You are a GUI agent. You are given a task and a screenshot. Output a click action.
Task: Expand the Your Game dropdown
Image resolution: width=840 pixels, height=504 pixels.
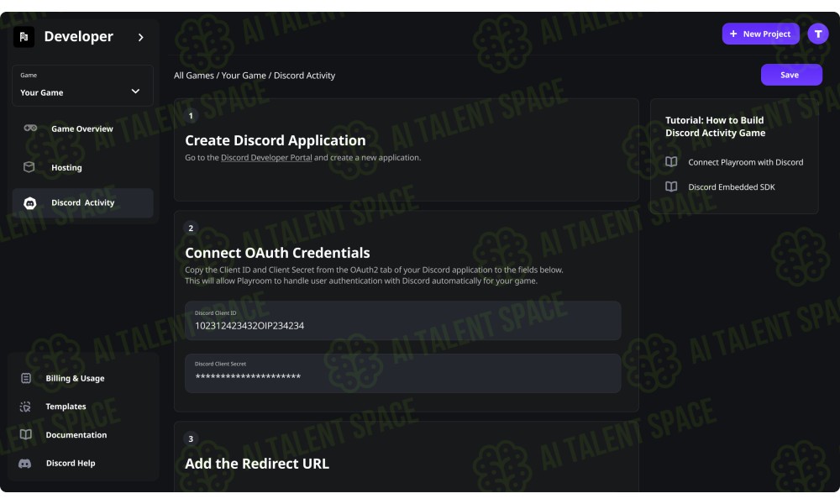coord(82,86)
